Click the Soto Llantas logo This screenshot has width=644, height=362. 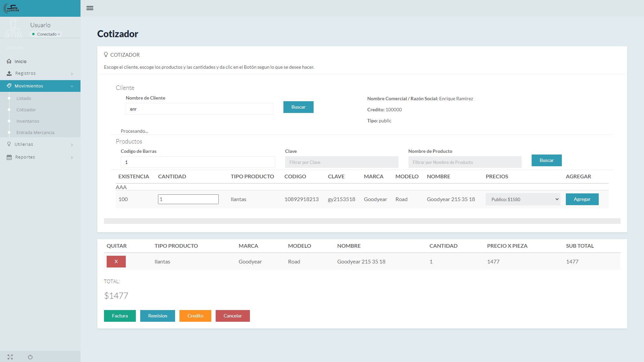[x=12, y=8]
